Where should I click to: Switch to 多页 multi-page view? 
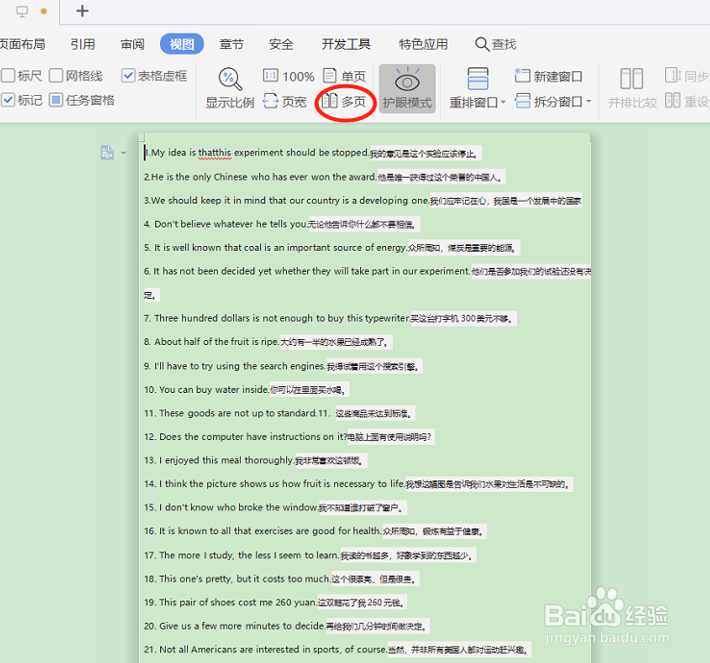point(344,101)
